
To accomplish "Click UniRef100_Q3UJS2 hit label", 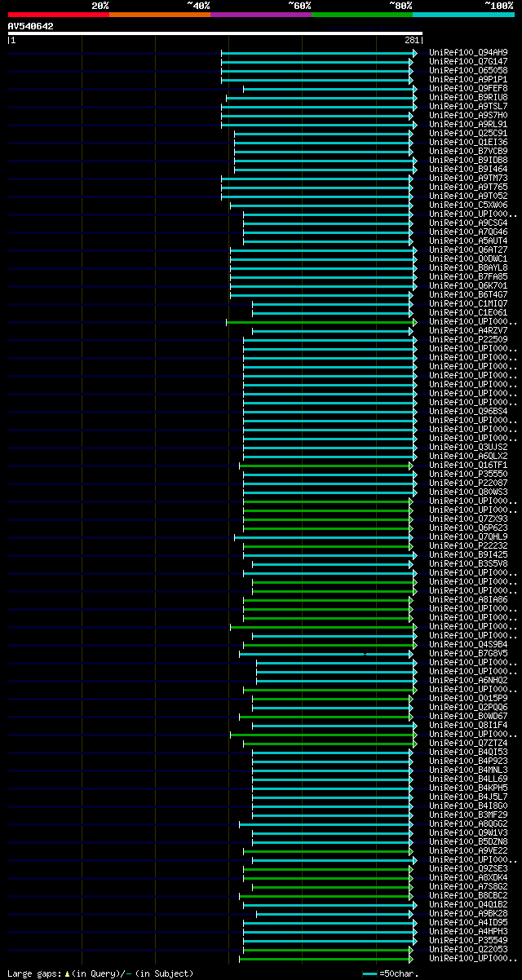I will click(468, 447).
